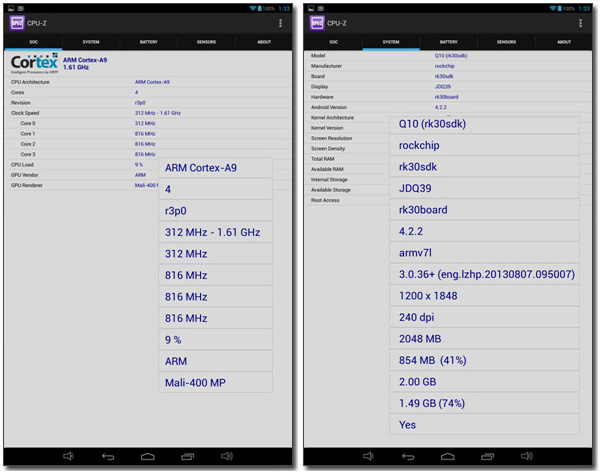Tap the Wi-Fi status icon on the SOC screen

tap(253, 8)
